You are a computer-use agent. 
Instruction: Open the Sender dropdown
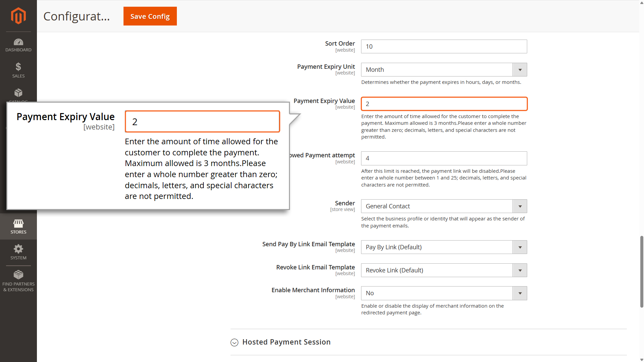coord(444,206)
